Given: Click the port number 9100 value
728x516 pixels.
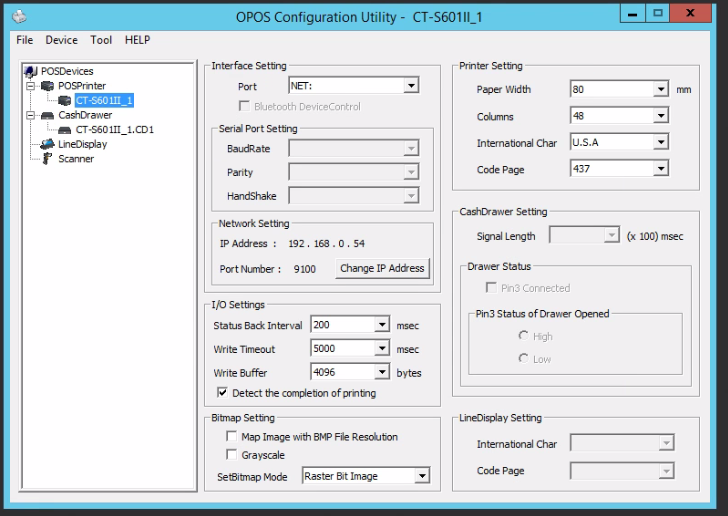Looking at the screenshot, I should [305, 269].
